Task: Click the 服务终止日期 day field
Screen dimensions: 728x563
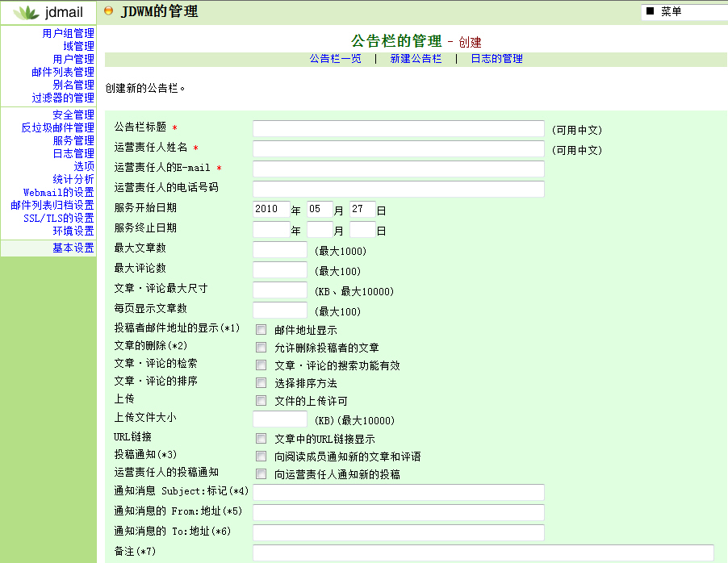Action: click(362, 229)
